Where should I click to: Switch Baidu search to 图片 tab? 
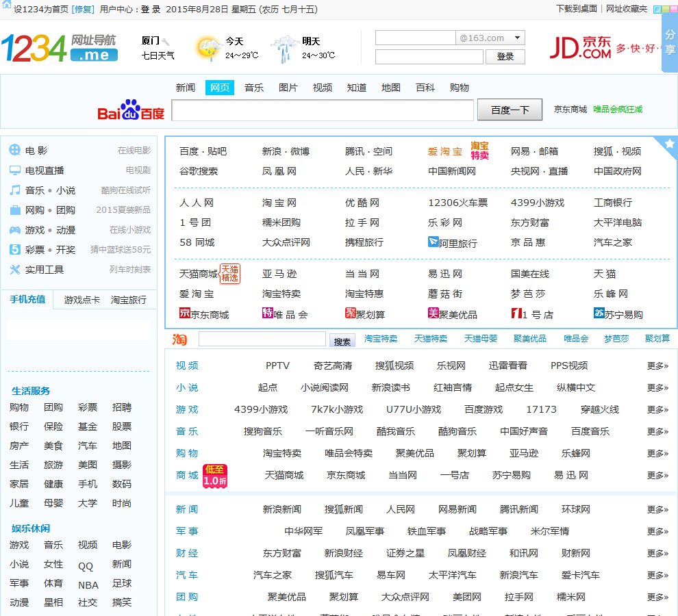point(288,88)
